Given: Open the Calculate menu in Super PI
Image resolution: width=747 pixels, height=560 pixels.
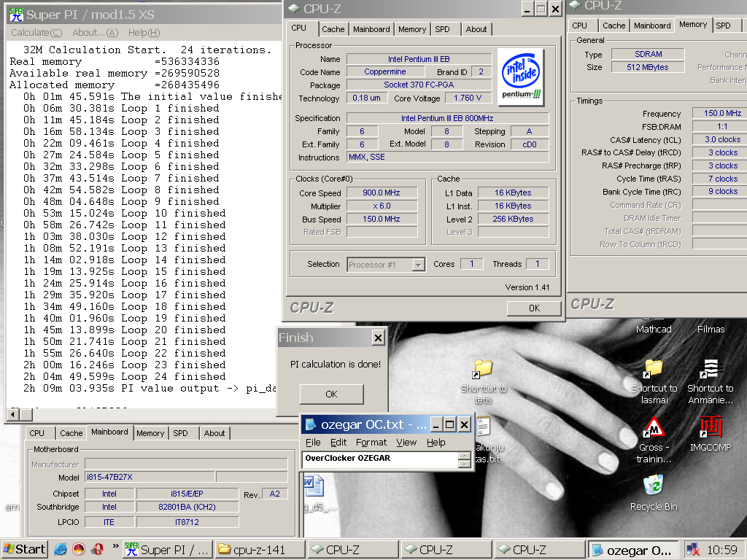Looking at the screenshot, I should pyautogui.click(x=36, y=32).
